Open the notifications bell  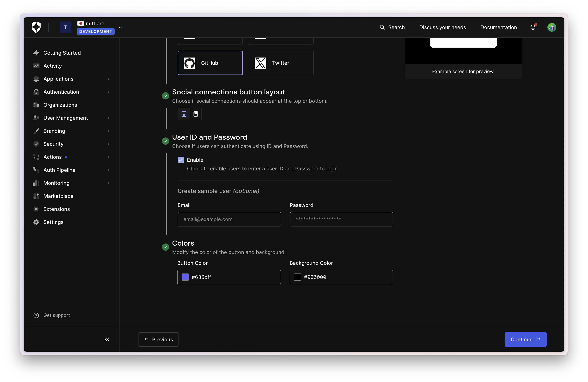(x=533, y=27)
